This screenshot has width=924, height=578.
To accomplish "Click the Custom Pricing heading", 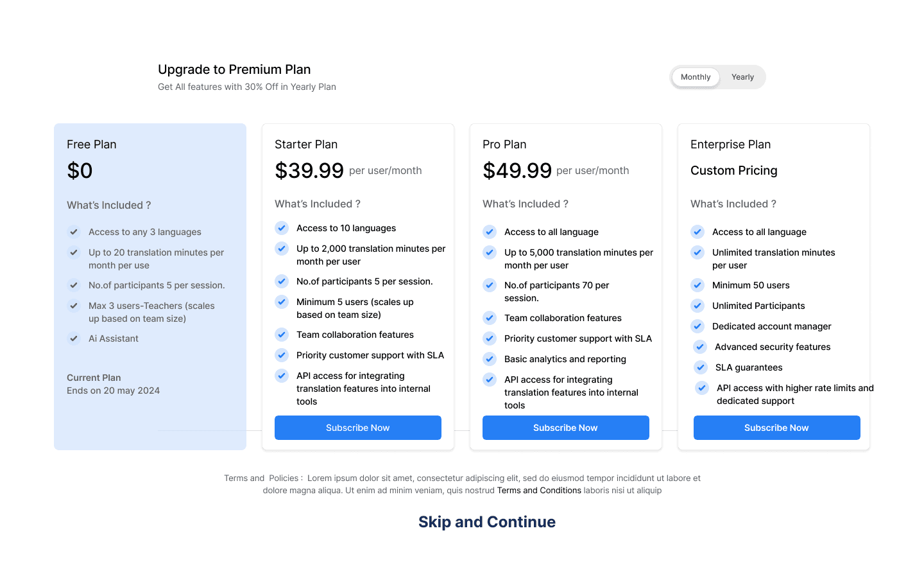I will pyautogui.click(x=734, y=171).
